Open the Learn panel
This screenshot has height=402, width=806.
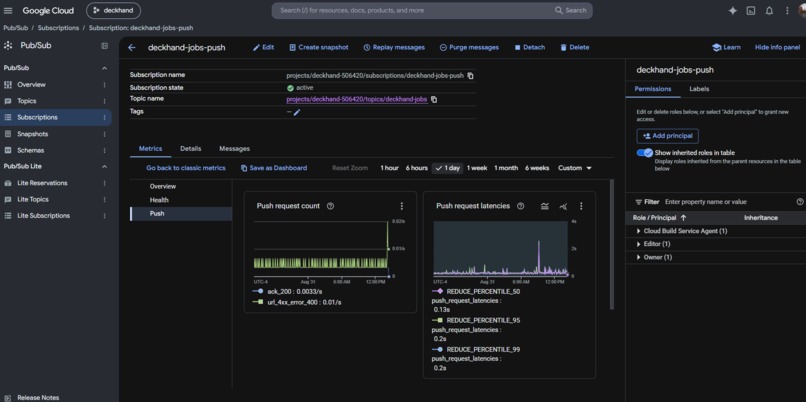coord(726,47)
